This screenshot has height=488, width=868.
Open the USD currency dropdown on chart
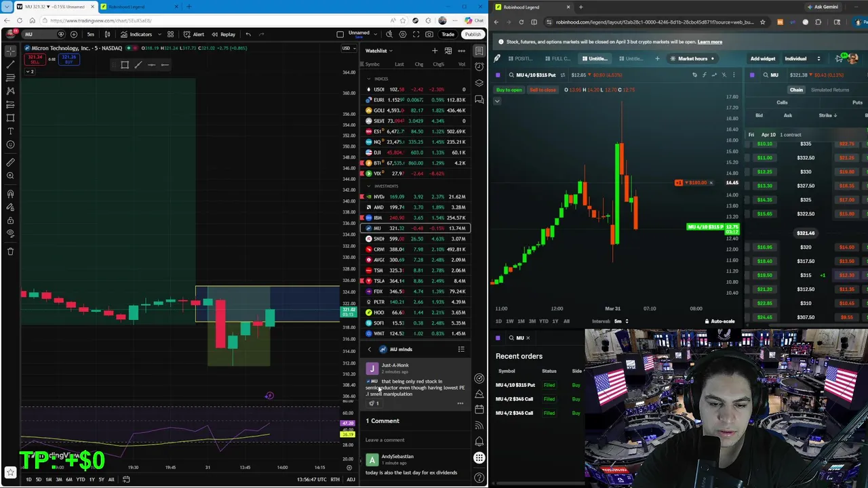(348, 48)
